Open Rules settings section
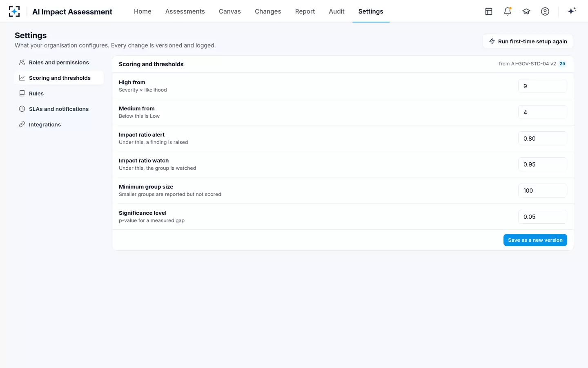 59,94
